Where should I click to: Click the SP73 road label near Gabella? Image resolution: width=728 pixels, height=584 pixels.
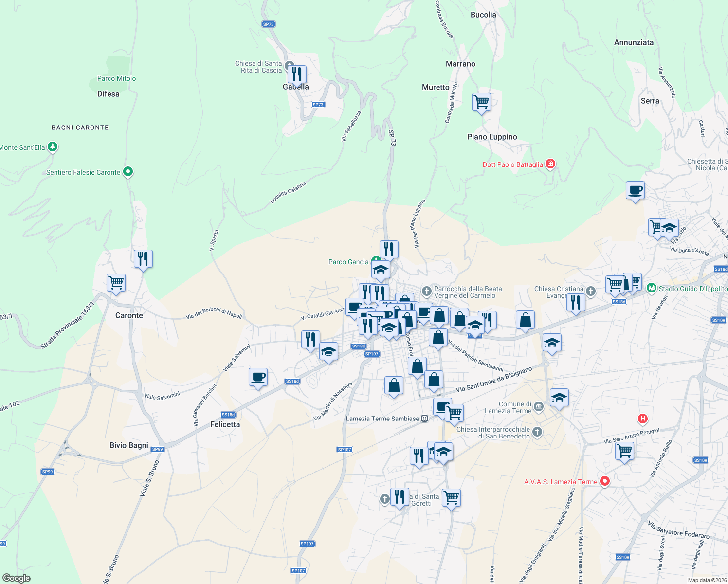click(x=318, y=104)
